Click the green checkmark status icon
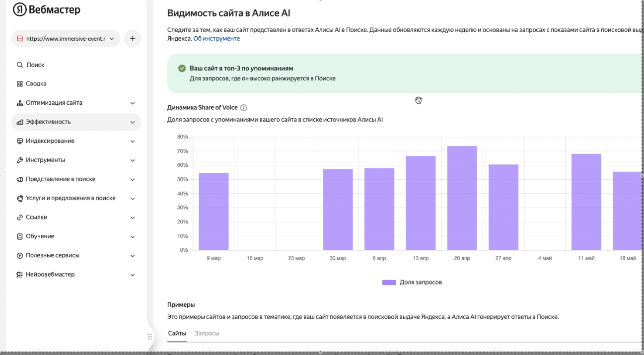The image size is (644, 355). tap(182, 69)
